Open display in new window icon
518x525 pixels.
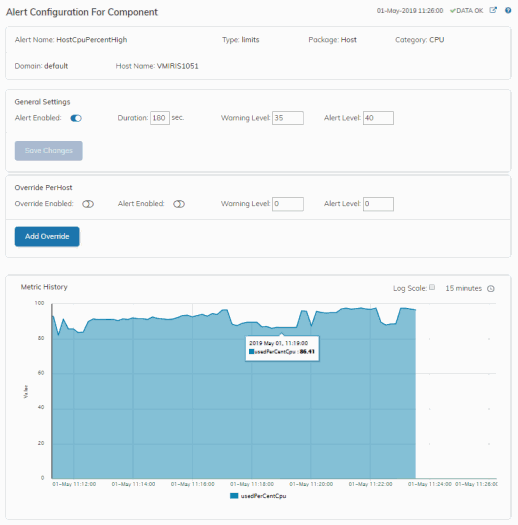coord(493,10)
